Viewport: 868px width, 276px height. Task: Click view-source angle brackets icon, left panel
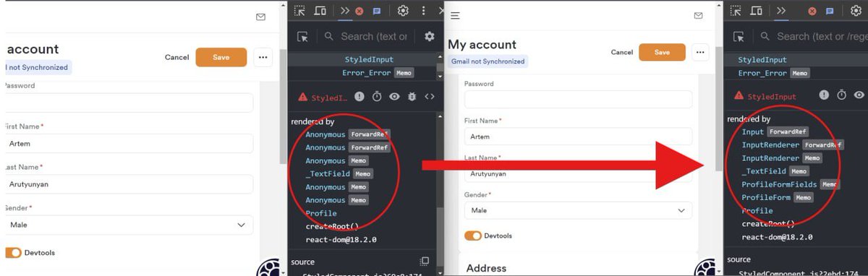[x=430, y=96]
